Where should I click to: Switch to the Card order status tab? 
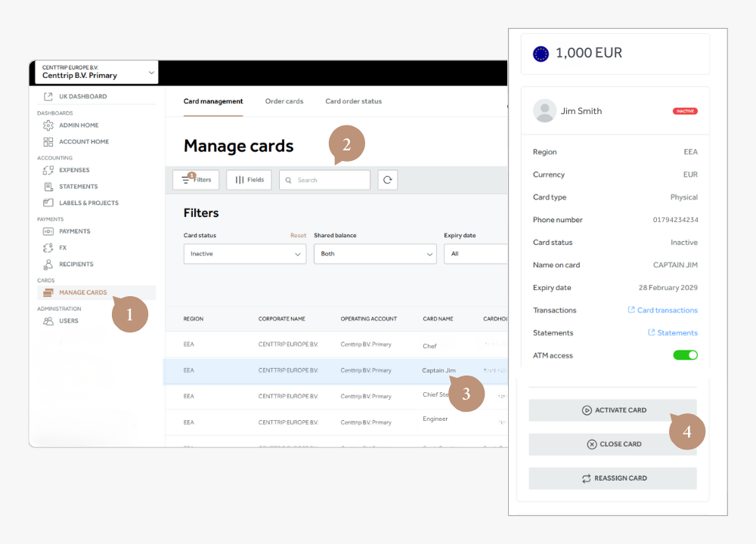click(353, 101)
